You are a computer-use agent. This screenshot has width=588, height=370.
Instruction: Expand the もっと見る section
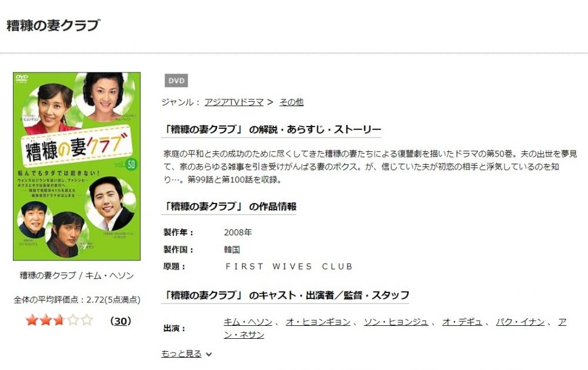click(x=182, y=354)
